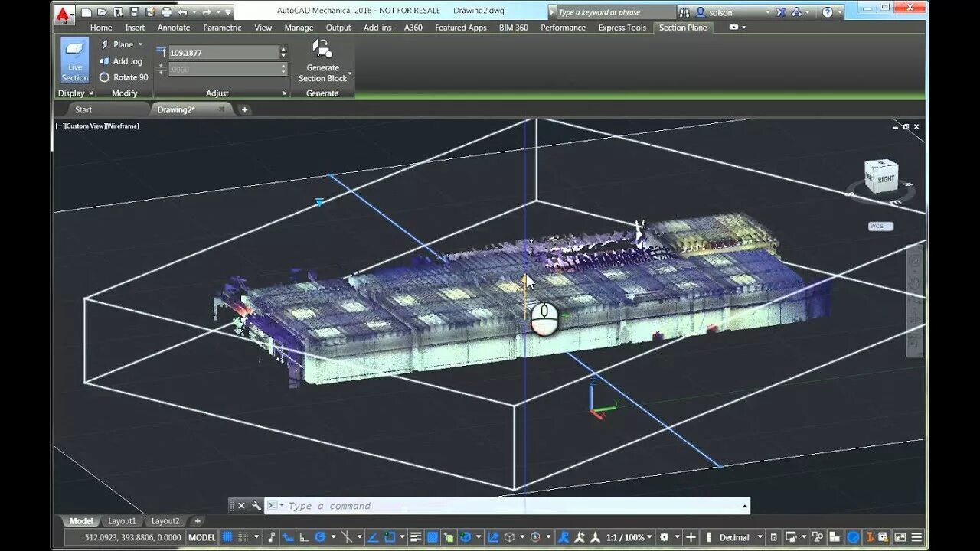Switch to the Layout1 tab

pyautogui.click(x=122, y=521)
